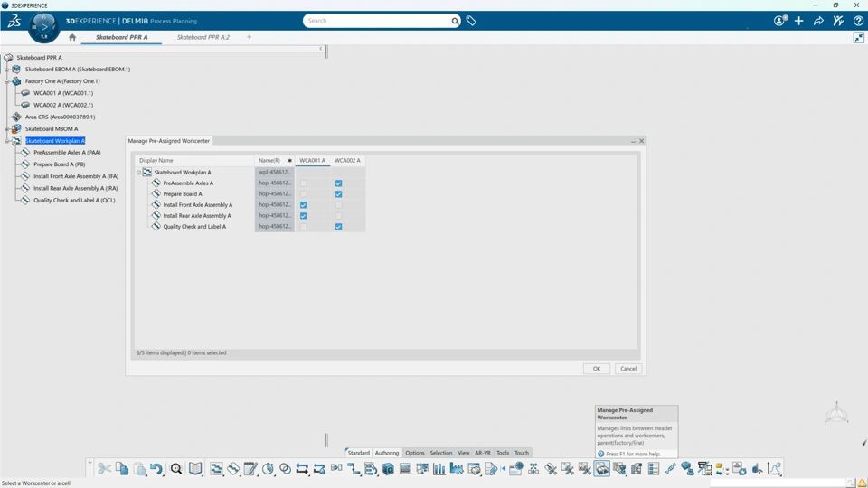Collapse Factory One A tree node
This screenshot has width=868, height=488.
point(6,81)
